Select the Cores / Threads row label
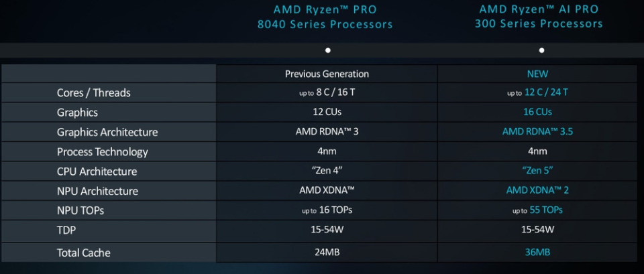The image size is (644, 274). 93,92
